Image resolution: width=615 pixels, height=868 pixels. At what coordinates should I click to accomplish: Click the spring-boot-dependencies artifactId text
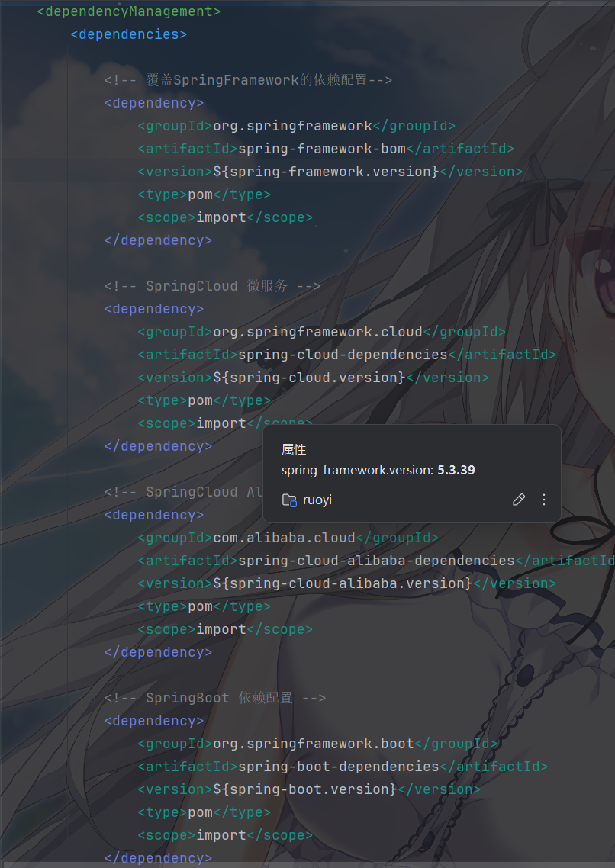point(339,767)
